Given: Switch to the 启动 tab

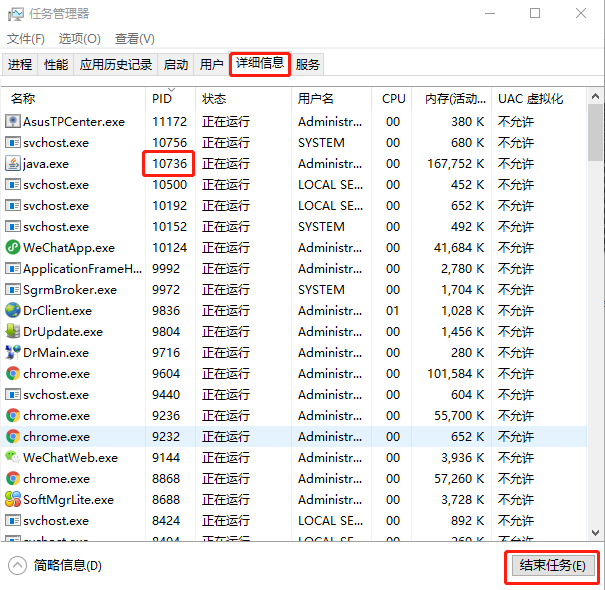Looking at the screenshot, I should pos(176,64).
